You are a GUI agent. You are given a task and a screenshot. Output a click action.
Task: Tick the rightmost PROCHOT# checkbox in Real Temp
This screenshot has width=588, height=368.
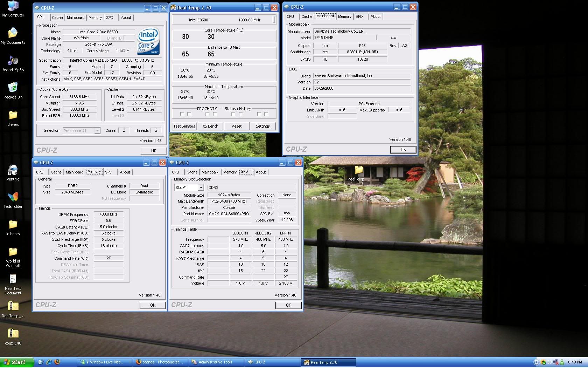[x=266, y=114]
